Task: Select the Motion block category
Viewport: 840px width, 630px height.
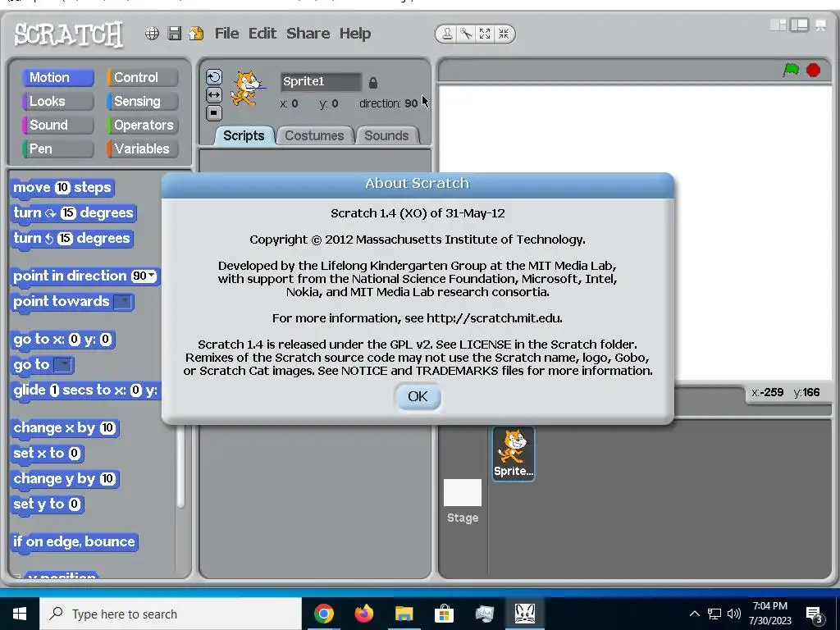Action: 58,77
